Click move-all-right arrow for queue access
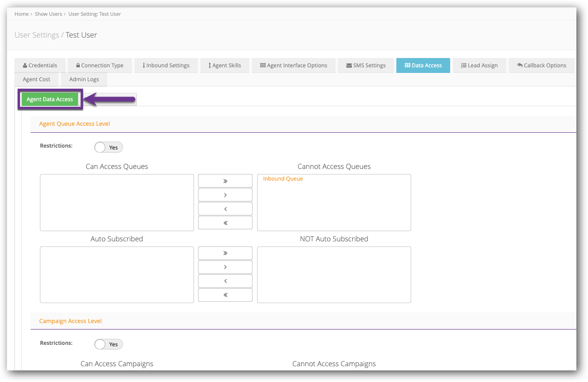Viewport: 588px width, 382px height. click(x=225, y=181)
